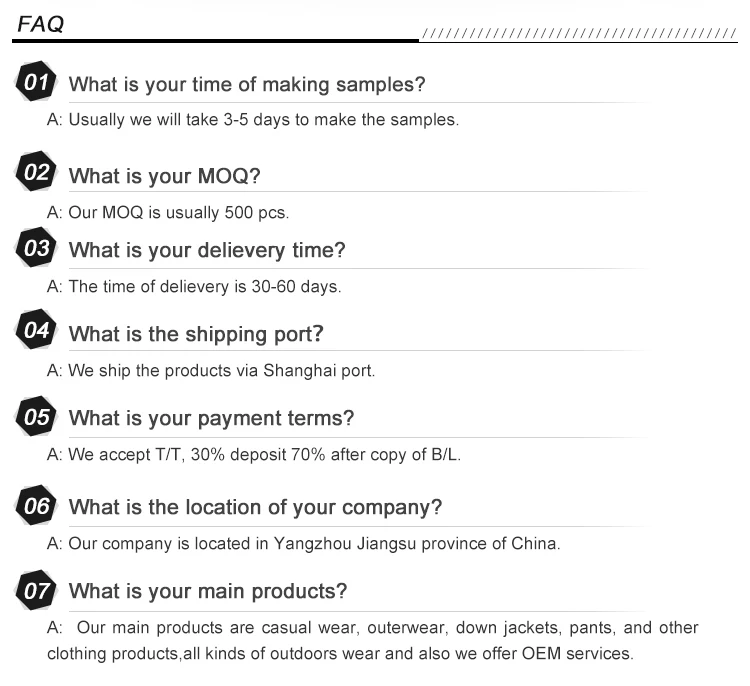Viewport: 750px width, 686px height.
Task: Click the T/T deposit answer text
Action: 254,454
